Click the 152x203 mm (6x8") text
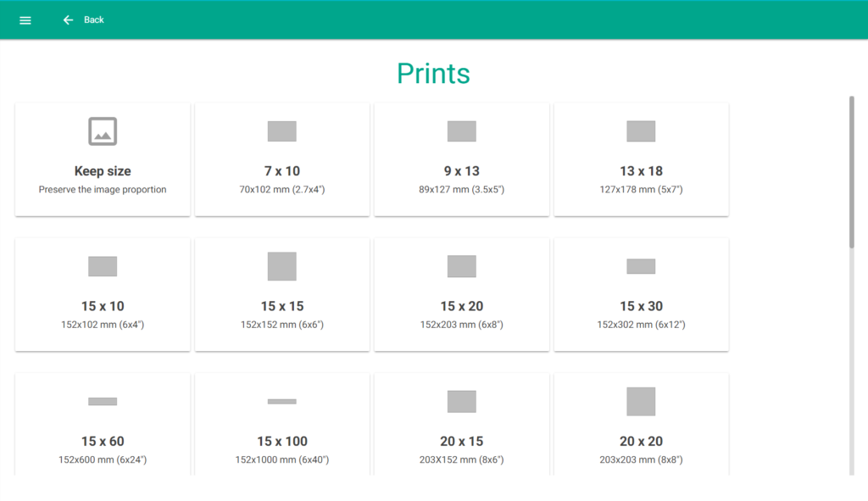Viewport: 868px width, 501px height. point(462,325)
